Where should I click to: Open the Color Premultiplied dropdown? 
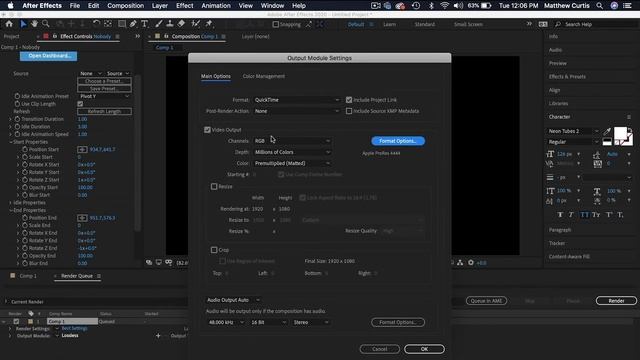(292, 163)
